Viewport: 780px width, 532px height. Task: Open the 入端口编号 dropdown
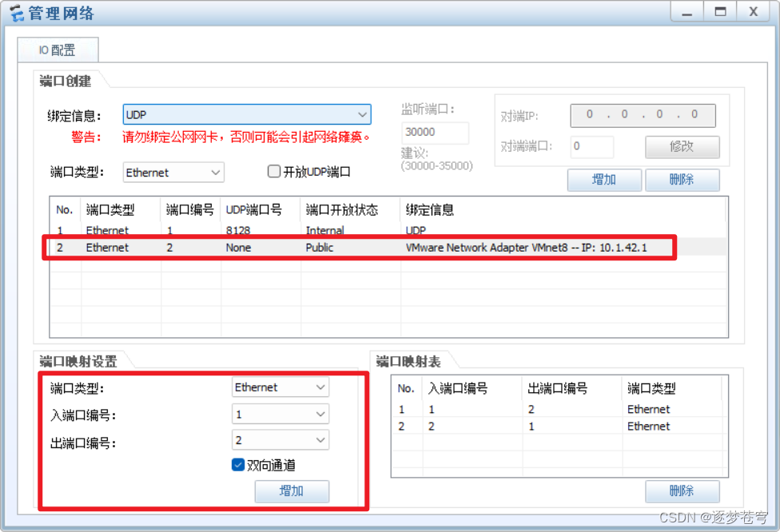tap(281, 414)
